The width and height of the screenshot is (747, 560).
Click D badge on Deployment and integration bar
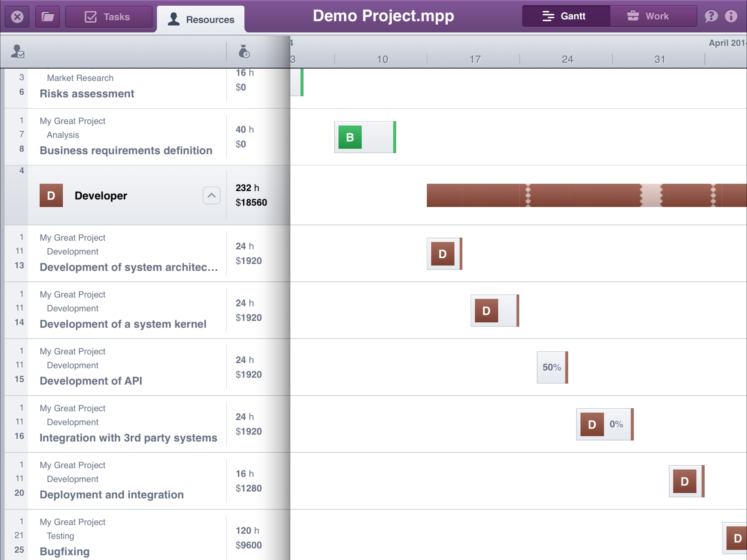coord(685,481)
